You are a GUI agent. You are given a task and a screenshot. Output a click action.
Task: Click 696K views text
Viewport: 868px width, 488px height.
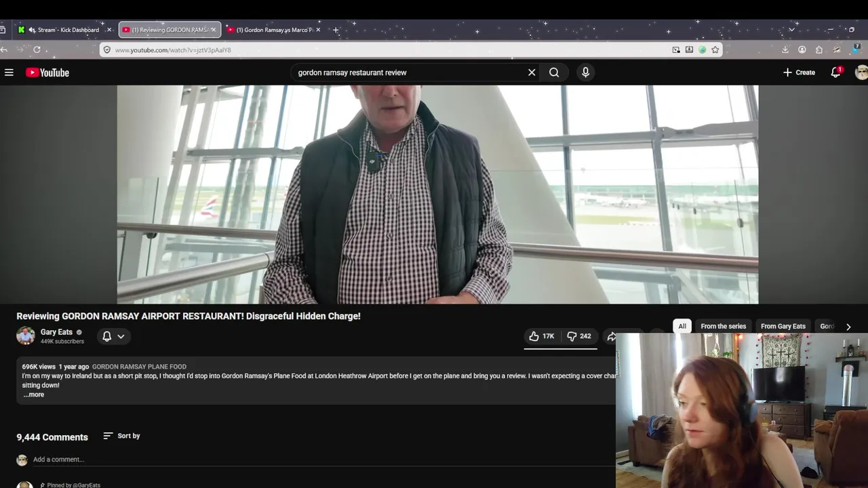pyautogui.click(x=39, y=367)
